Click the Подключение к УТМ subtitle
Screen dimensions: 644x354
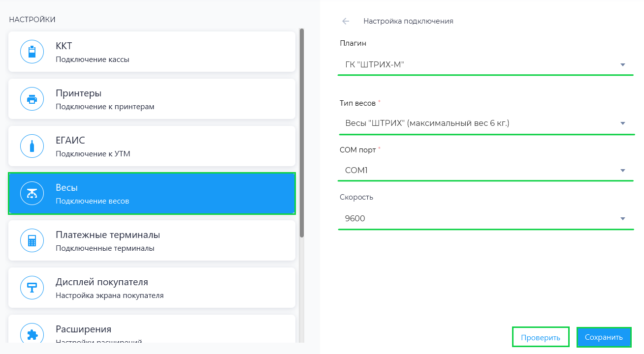point(93,154)
